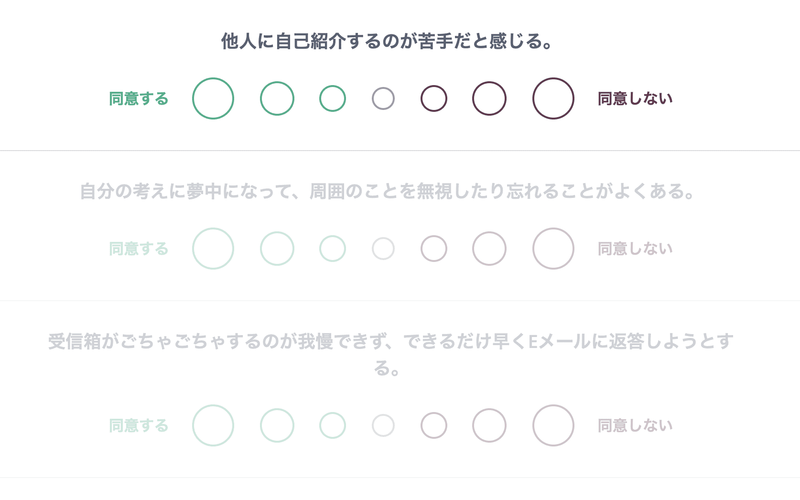This screenshot has width=800, height=500.
Task: Click 同意しない label of the first question
Action: point(635,98)
